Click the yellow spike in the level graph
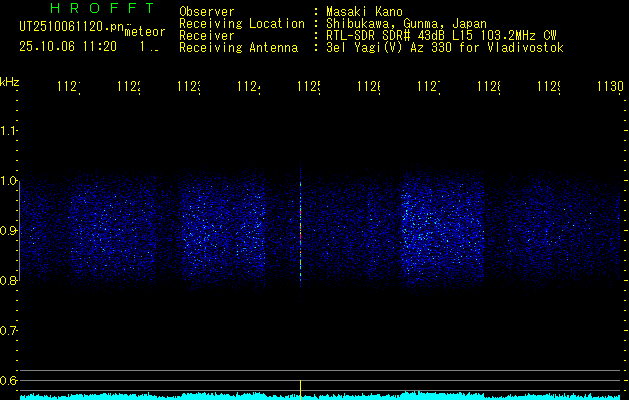The image size is (629, 400). pyautogui.click(x=300, y=389)
